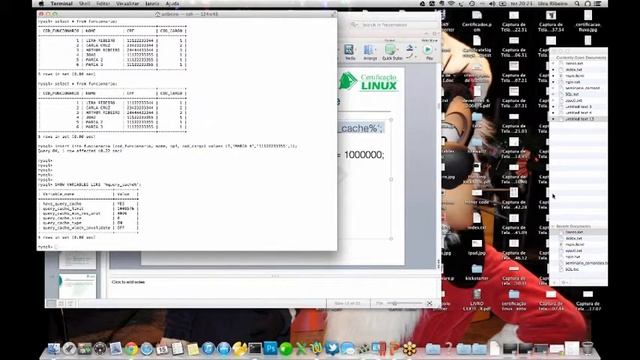The image size is (640, 360).
Task: Click the Play button in Keynote toolbar
Action: point(429,52)
